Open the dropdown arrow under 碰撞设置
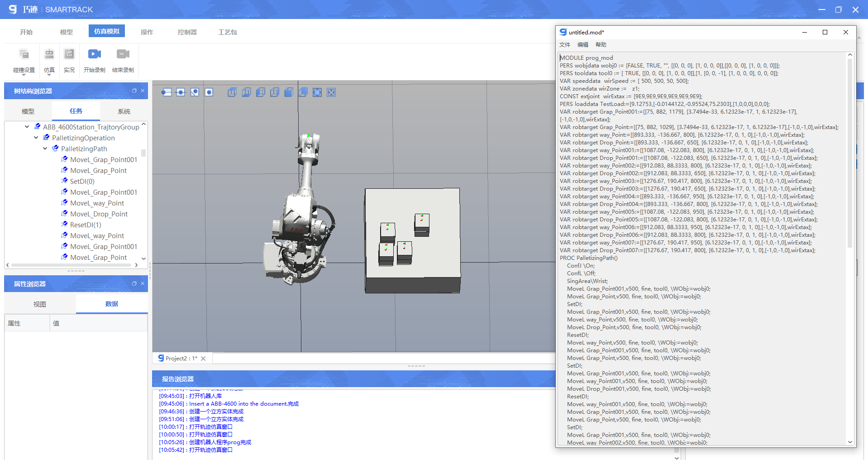 [x=24, y=75]
